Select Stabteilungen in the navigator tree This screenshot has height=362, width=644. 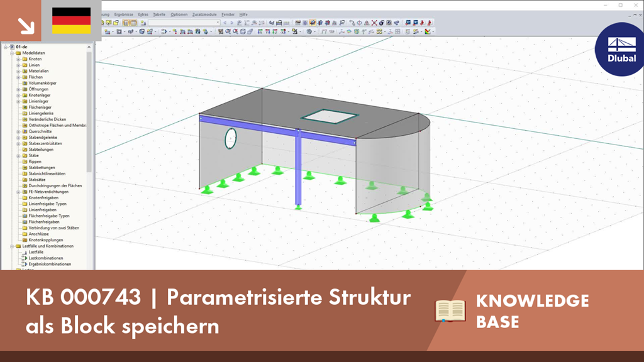click(x=41, y=150)
